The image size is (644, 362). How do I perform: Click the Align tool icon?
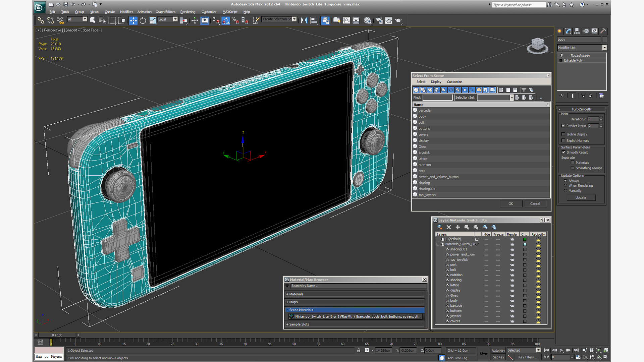pyautogui.click(x=314, y=20)
